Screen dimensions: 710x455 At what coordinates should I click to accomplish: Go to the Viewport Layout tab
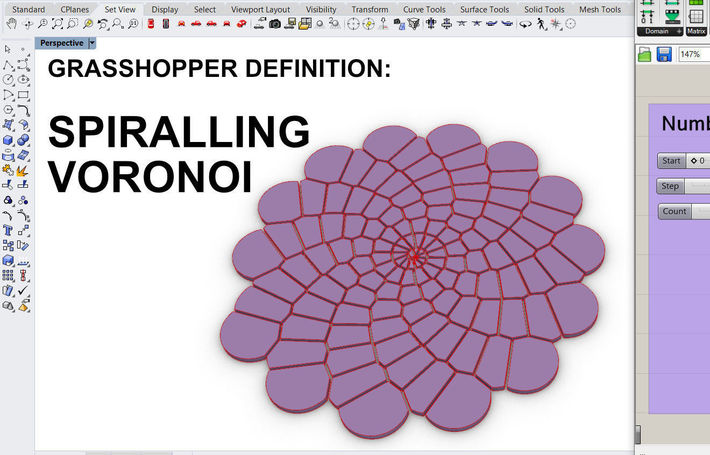coord(260,10)
